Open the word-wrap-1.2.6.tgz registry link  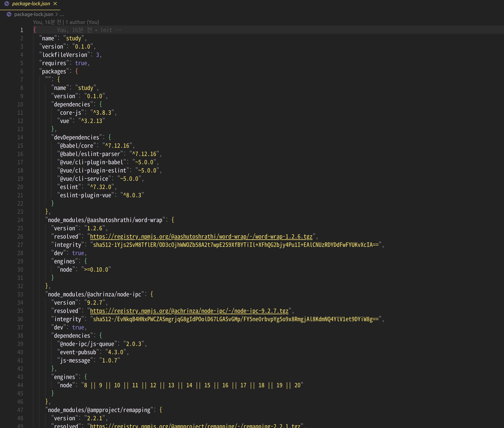201,237
